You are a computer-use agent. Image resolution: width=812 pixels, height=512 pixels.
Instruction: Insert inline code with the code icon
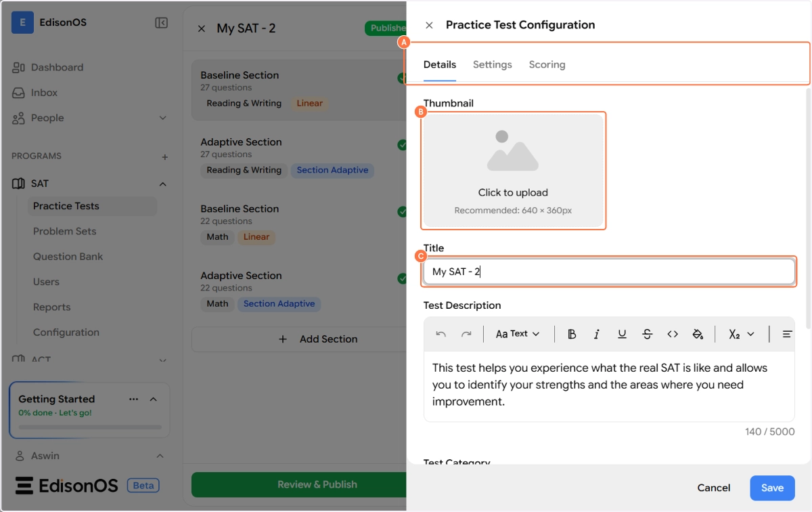[673, 334]
